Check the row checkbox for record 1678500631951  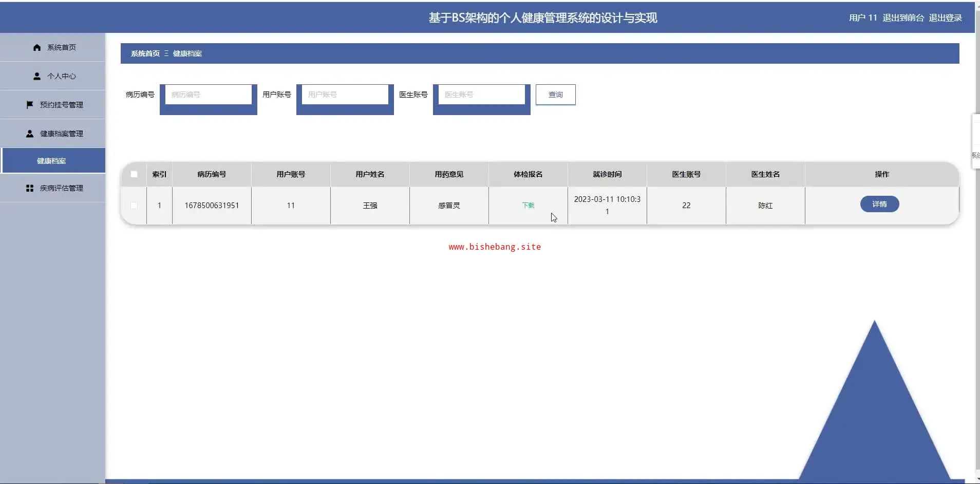134,206
